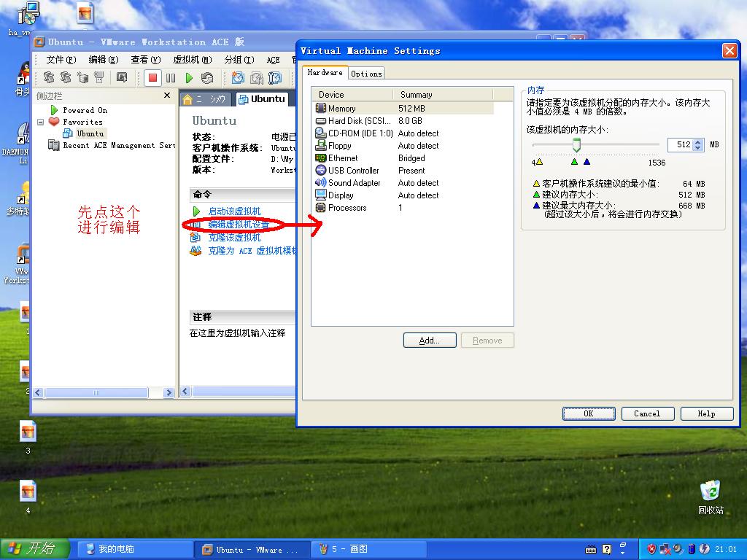
Task: Select the Hard Disk (SCSI) device
Action: 403,121
